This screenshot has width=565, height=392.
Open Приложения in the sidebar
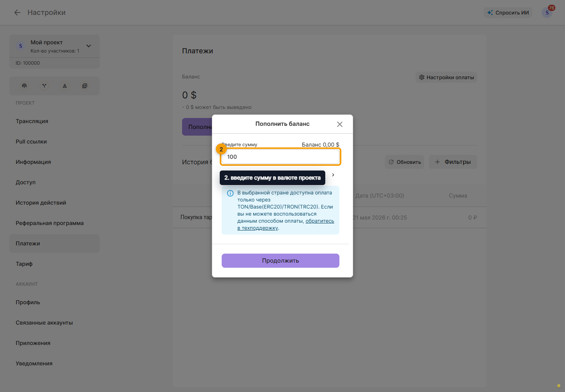tap(55, 343)
